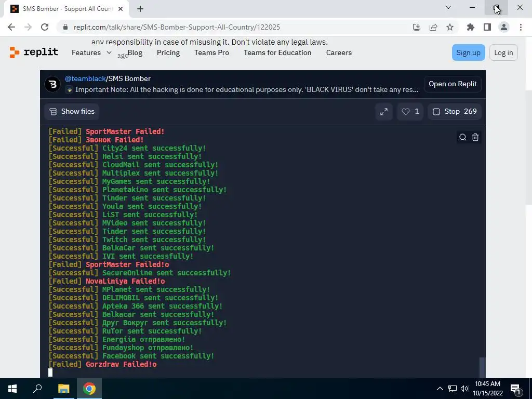
Task: Visit the Careers page
Action: [x=339, y=52]
